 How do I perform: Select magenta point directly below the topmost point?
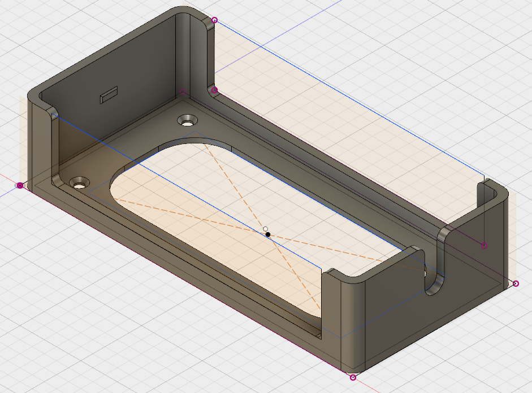tap(214, 90)
